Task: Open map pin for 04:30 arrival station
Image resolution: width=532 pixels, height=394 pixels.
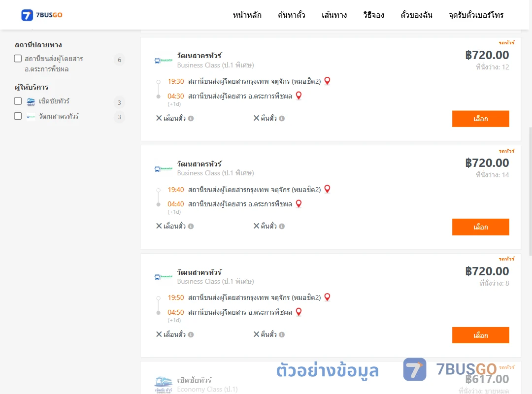Action: pos(299,96)
